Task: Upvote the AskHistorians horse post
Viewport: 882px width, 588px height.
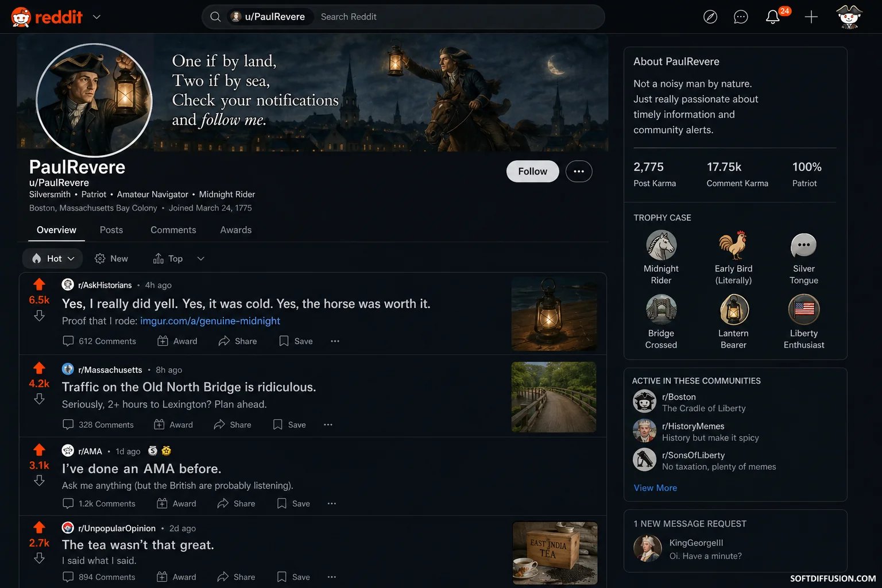Action: click(x=39, y=284)
